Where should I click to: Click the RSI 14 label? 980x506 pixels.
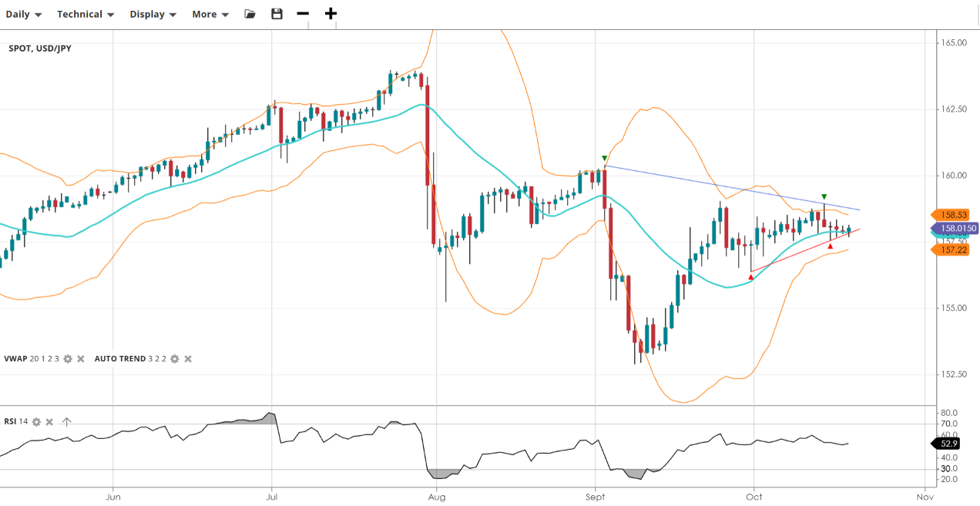coord(15,421)
